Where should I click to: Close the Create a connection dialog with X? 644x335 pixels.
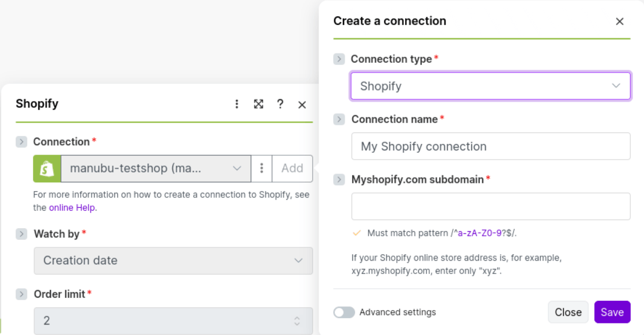pos(620,21)
